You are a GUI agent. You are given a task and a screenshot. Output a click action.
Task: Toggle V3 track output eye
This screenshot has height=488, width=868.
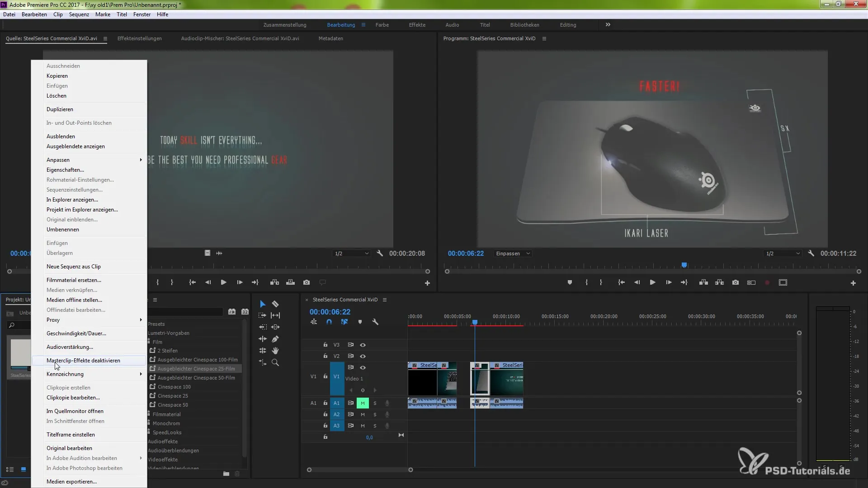(x=363, y=345)
